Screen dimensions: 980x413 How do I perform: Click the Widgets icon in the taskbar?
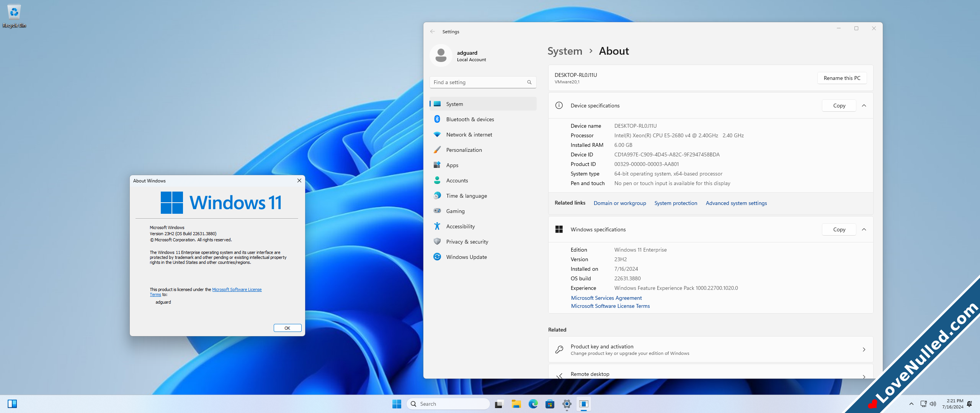point(12,404)
